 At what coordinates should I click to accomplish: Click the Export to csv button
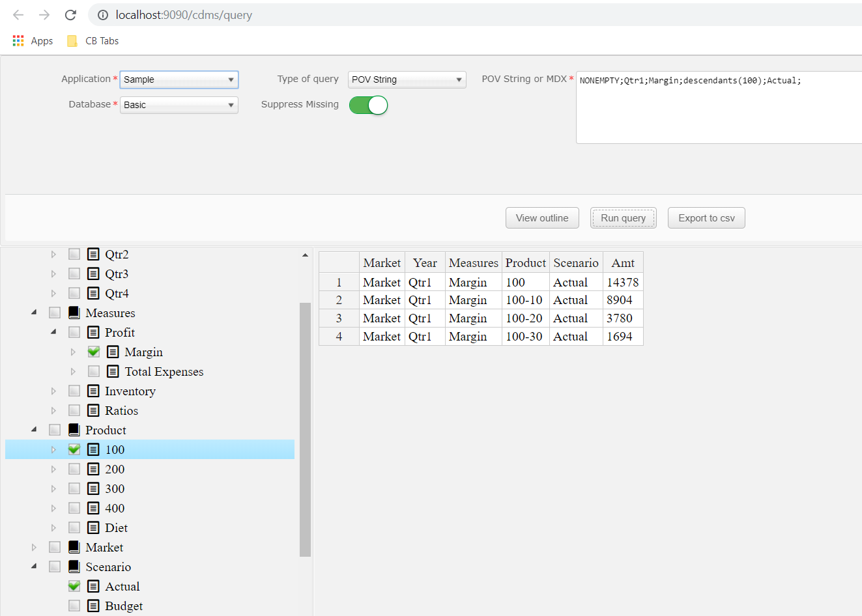tap(706, 217)
